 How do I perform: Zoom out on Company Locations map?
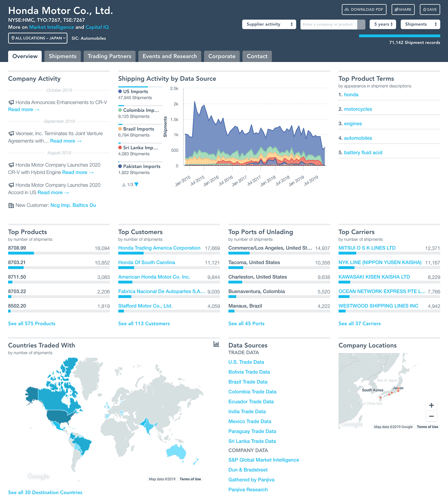pyautogui.click(x=431, y=416)
